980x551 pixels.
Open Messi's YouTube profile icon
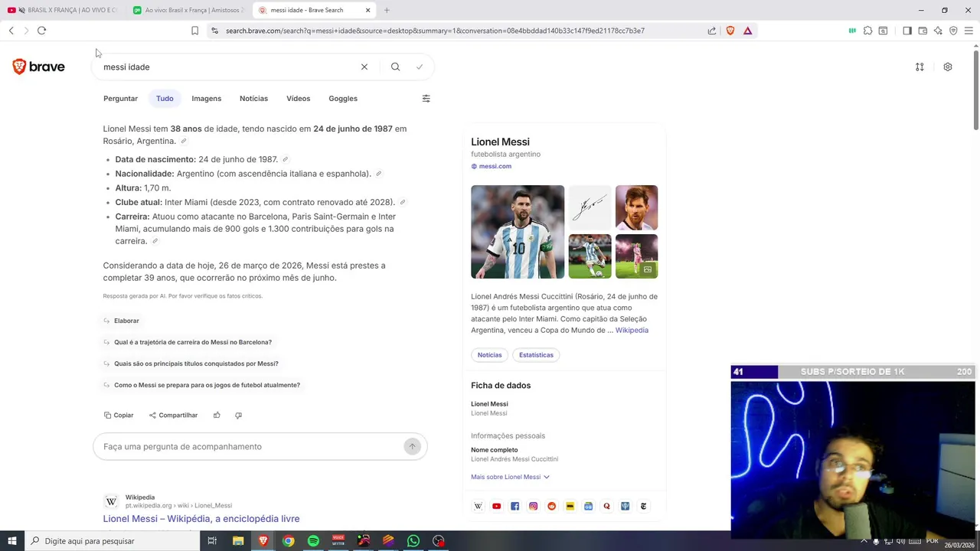pos(496,506)
